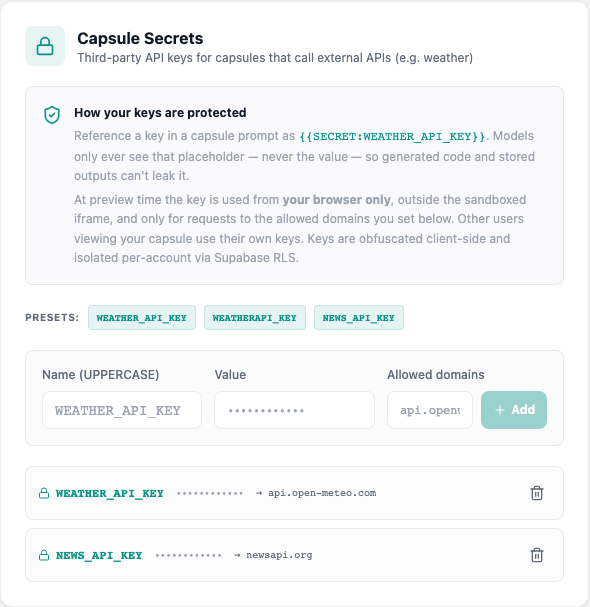Screen dimensions: 590x607
Task: Click the lock icon beside saved WEATHER_API_KEY
Action: click(44, 493)
